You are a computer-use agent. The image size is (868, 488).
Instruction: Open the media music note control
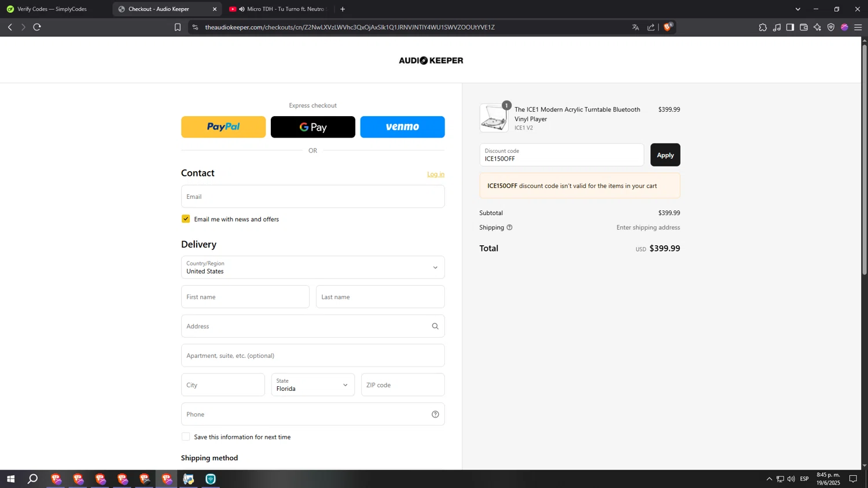[x=777, y=27]
